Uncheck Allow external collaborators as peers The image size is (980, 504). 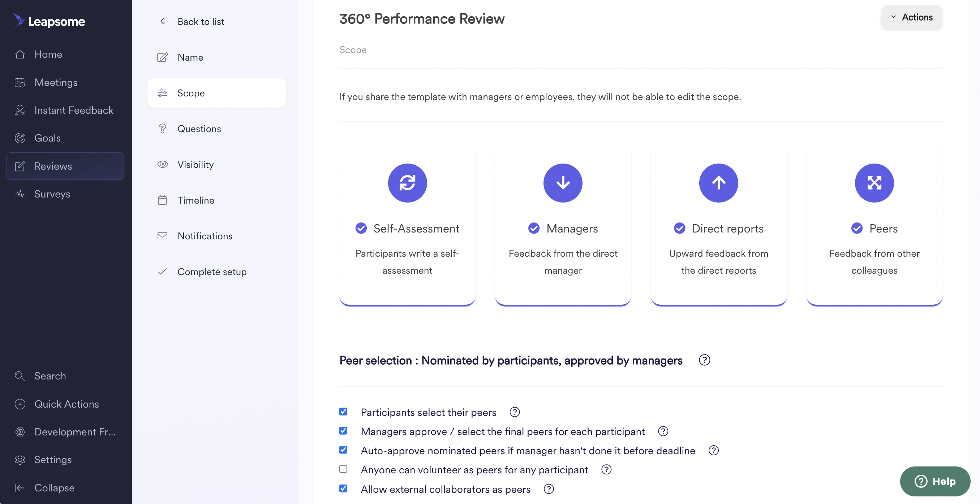click(343, 488)
